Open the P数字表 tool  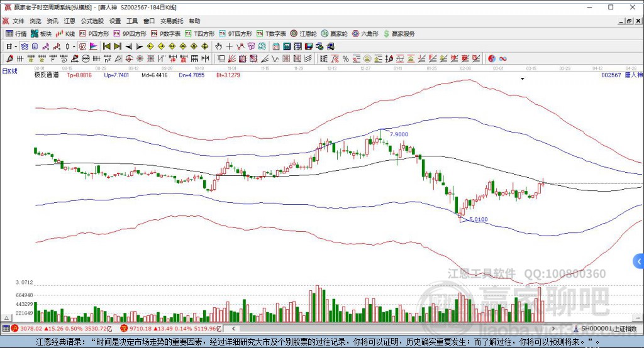[165, 34]
